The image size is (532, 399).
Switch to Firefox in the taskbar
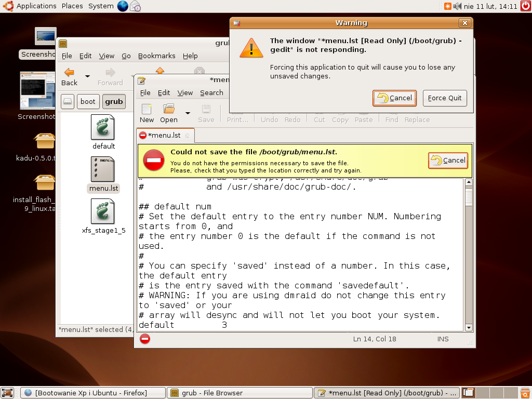point(92,393)
